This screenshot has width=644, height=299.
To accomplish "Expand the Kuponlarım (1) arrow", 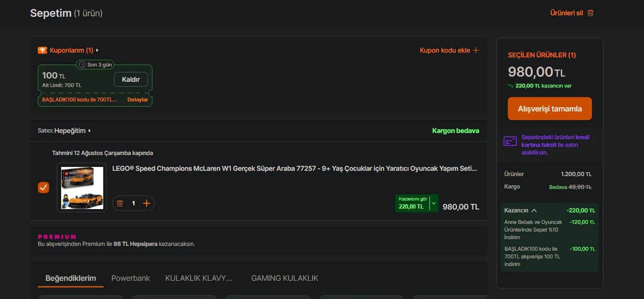I will [97, 50].
